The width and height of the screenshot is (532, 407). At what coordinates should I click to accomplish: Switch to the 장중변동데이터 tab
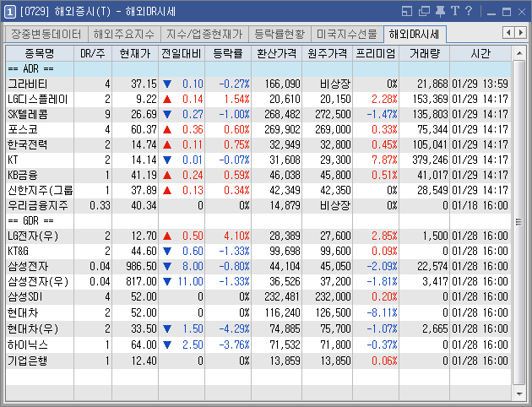tap(46, 35)
